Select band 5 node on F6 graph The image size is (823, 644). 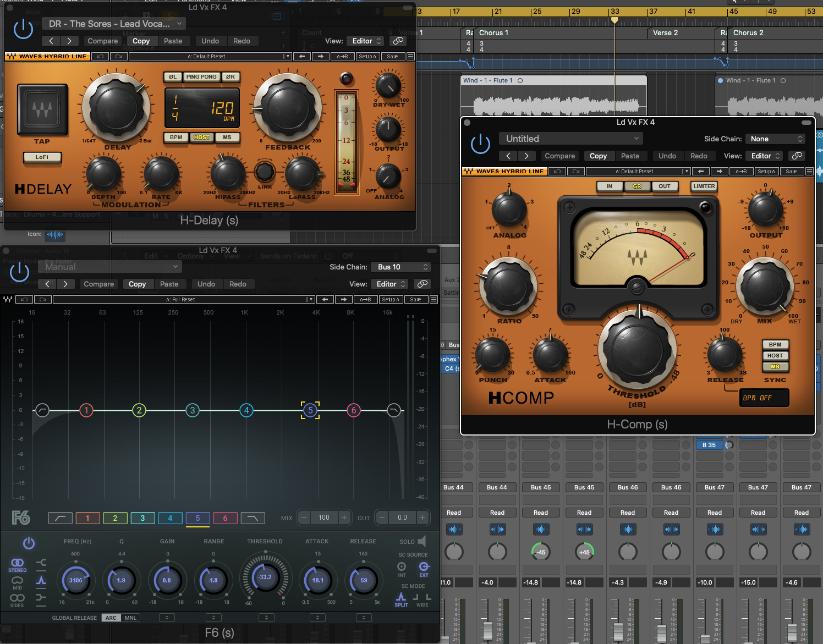coord(310,410)
